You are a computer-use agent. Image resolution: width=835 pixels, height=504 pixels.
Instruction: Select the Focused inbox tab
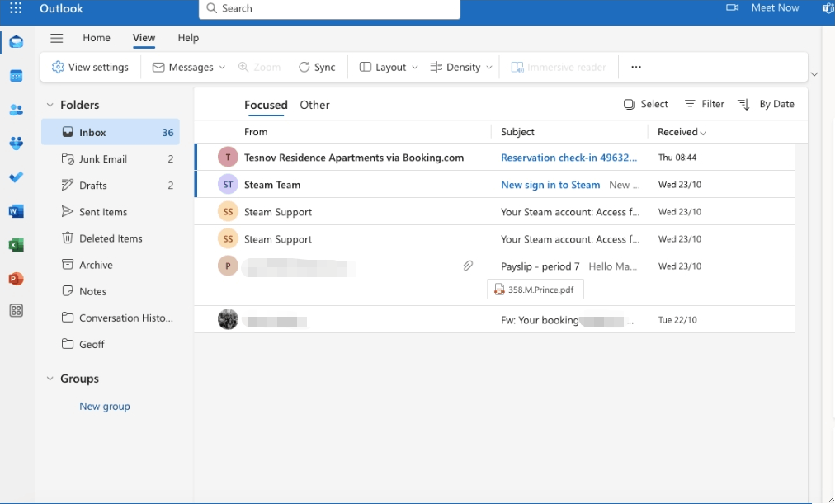tap(266, 105)
